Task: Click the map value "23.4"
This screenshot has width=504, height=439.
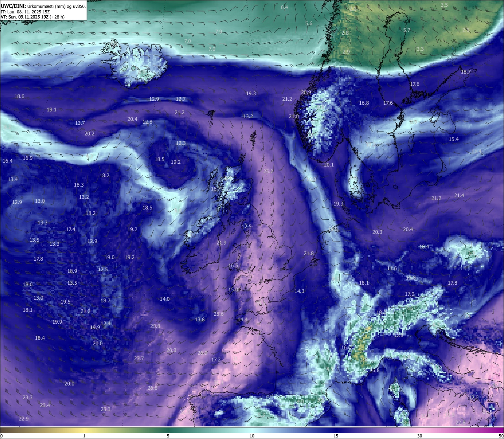Action: click(x=45, y=405)
